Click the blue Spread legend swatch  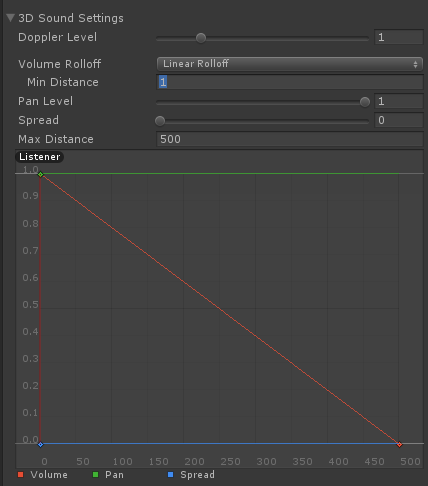point(170,475)
